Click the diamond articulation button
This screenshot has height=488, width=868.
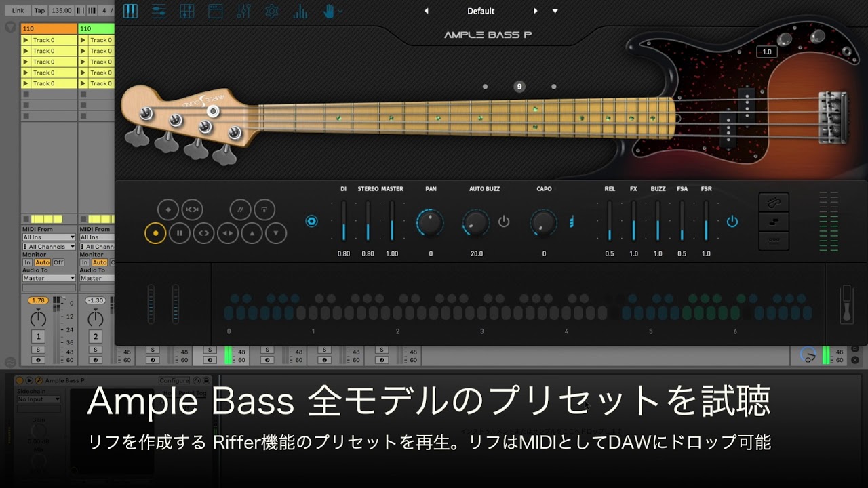(168, 209)
